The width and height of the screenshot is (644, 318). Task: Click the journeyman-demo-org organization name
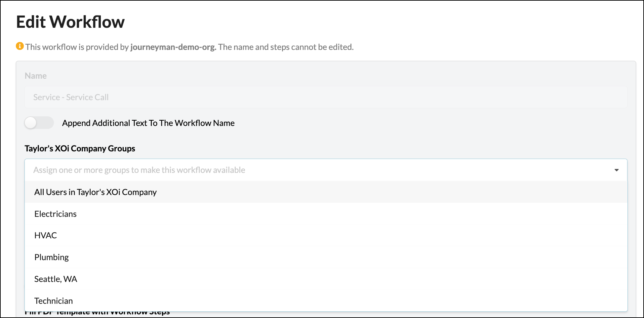point(173,47)
